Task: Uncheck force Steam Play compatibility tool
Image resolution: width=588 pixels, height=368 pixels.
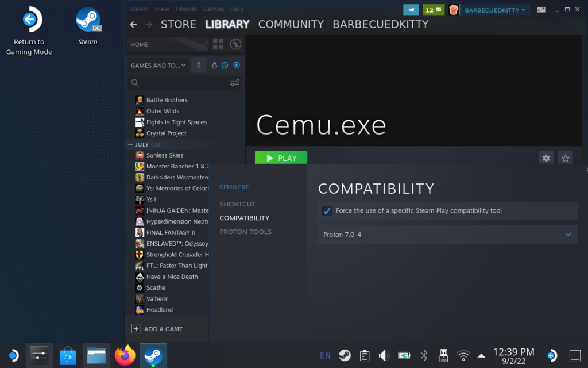Action: [327, 211]
